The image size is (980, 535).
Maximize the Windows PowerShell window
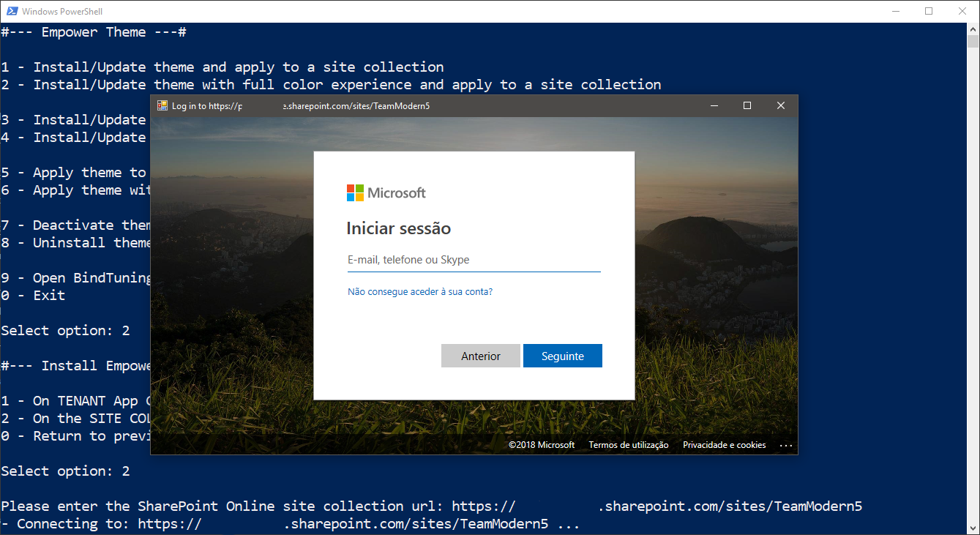pyautogui.click(x=929, y=11)
